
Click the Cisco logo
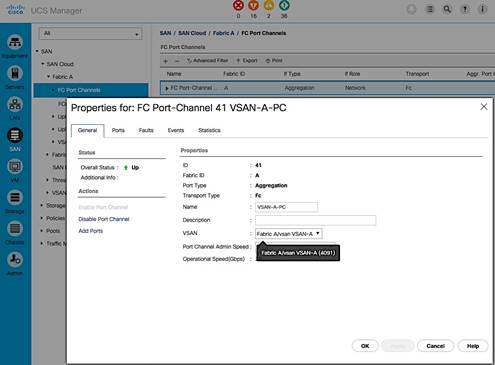pyautogui.click(x=16, y=9)
